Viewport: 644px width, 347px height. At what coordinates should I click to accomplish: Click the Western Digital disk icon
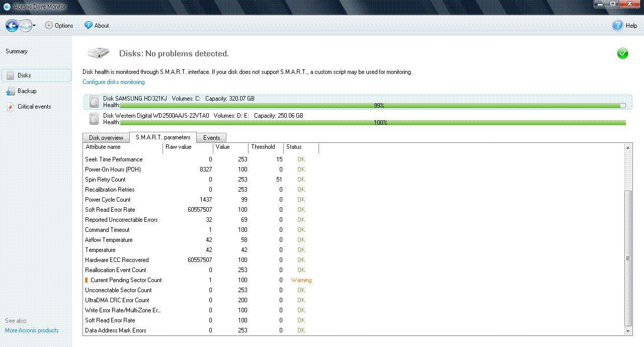(x=94, y=119)
